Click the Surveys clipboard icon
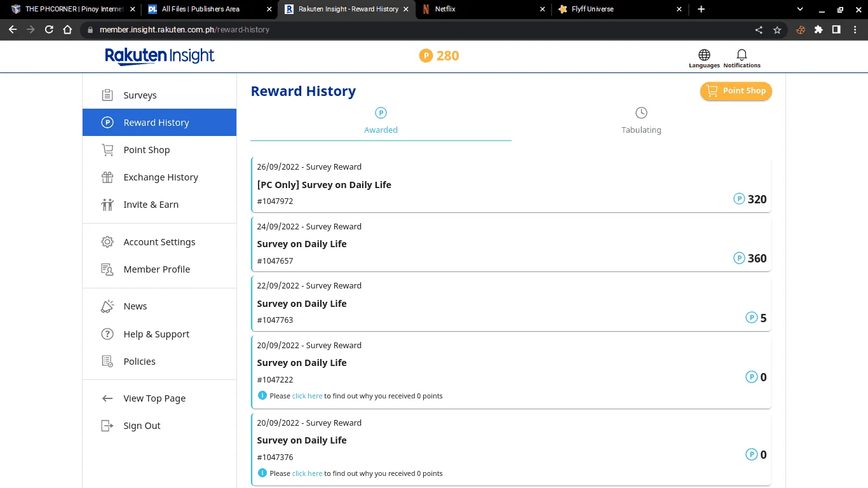 [107, 95]
